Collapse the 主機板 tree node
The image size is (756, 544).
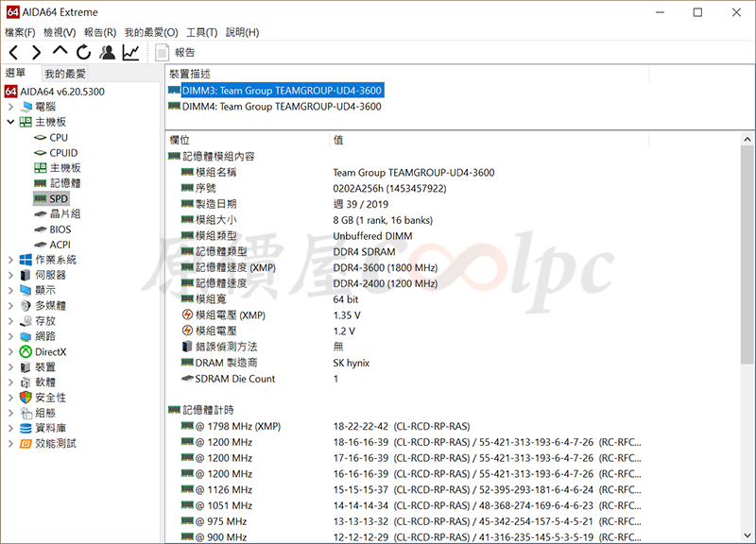pyautogui.click(x=10, y=122)
